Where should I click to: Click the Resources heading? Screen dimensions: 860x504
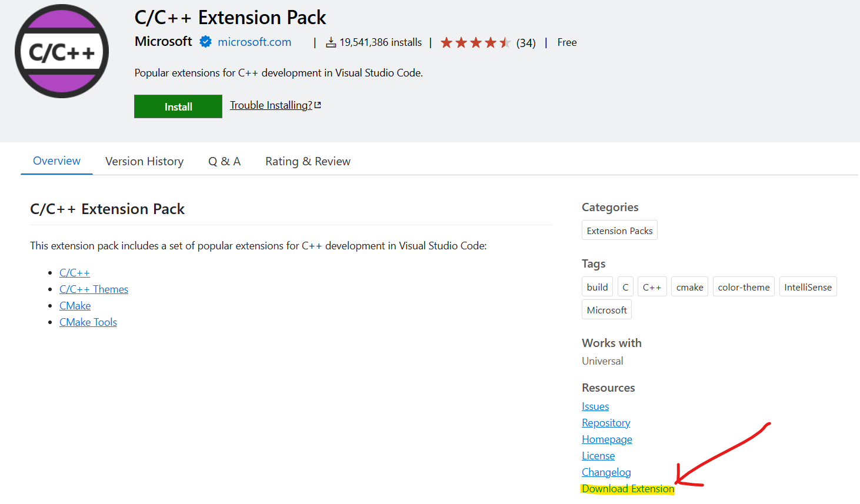click(608, 388)
